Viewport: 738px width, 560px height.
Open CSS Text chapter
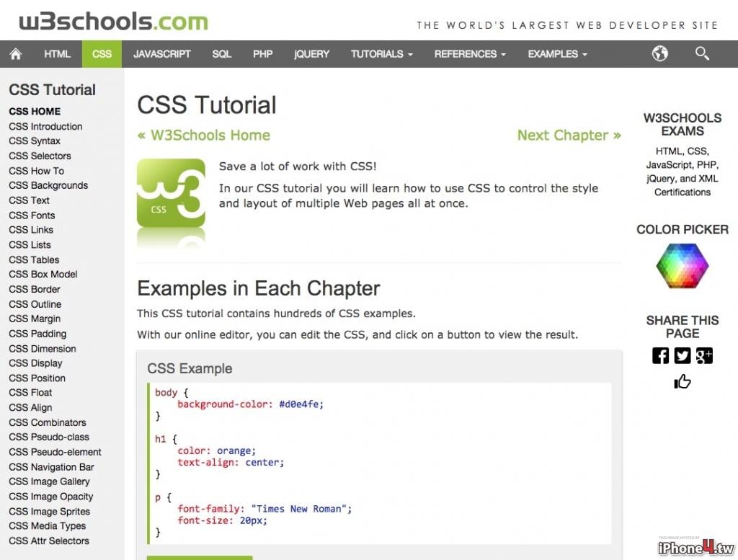click(29, 200)
